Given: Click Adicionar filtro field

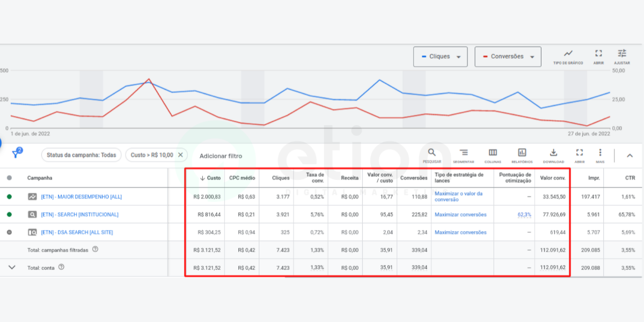Looking at the screenshot, I should (221, 156).
